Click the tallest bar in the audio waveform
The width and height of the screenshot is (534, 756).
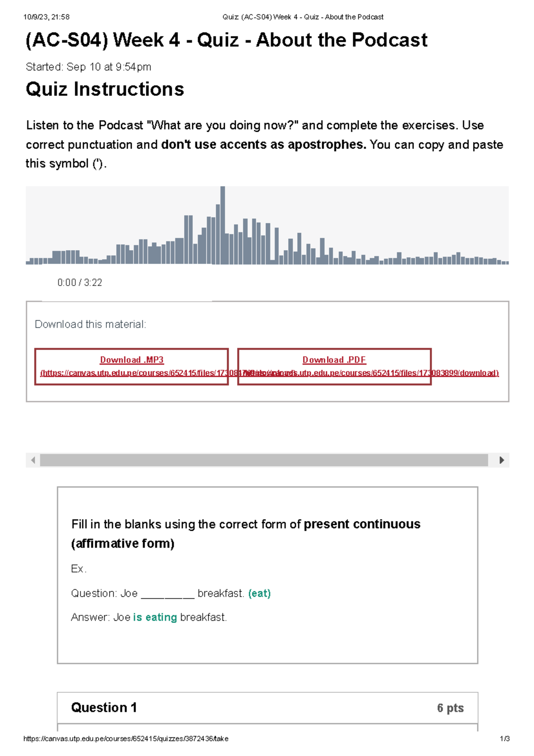pyautogui.click(x=222, y=223)
